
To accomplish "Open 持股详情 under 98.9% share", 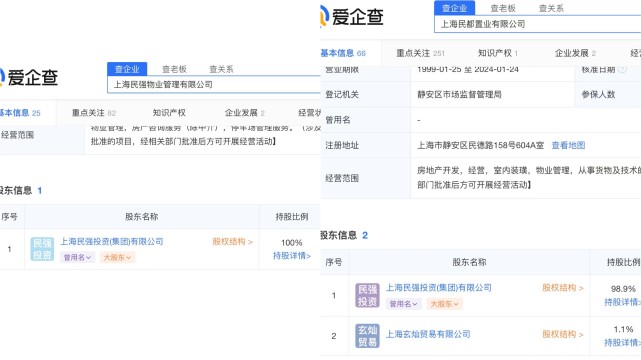I will click(623, 302).
